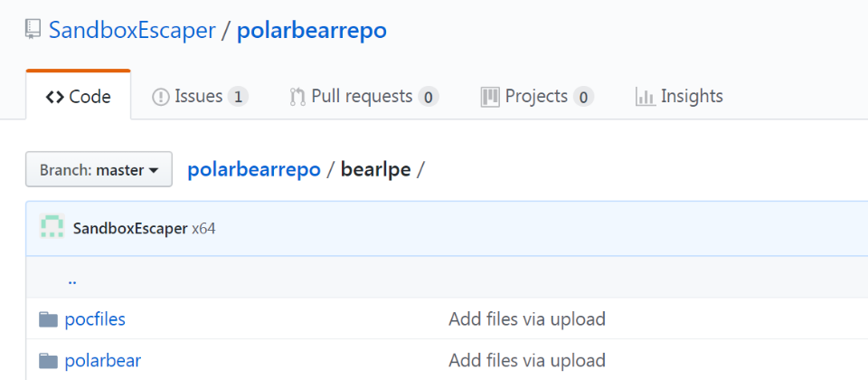The width and height of the screenshot is (868, 380).
Task: Open the Pull requests tab
Action: [363, 97]
